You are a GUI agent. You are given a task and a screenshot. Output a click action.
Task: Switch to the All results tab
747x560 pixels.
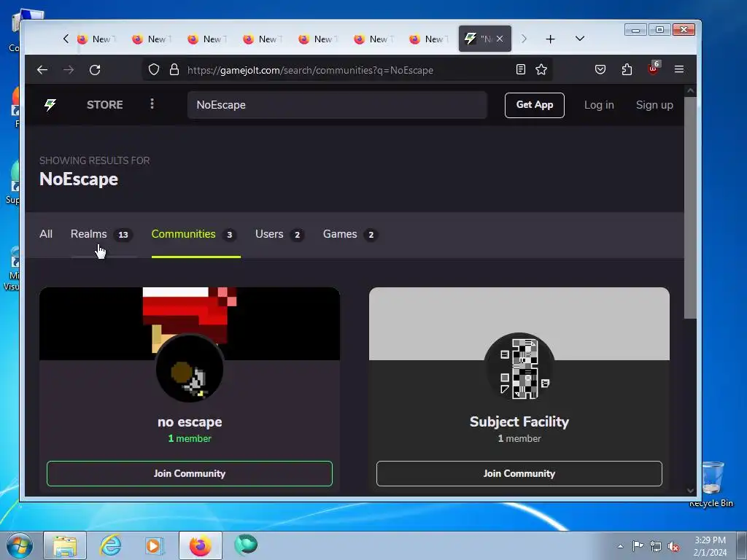click(x=46, y=234)
